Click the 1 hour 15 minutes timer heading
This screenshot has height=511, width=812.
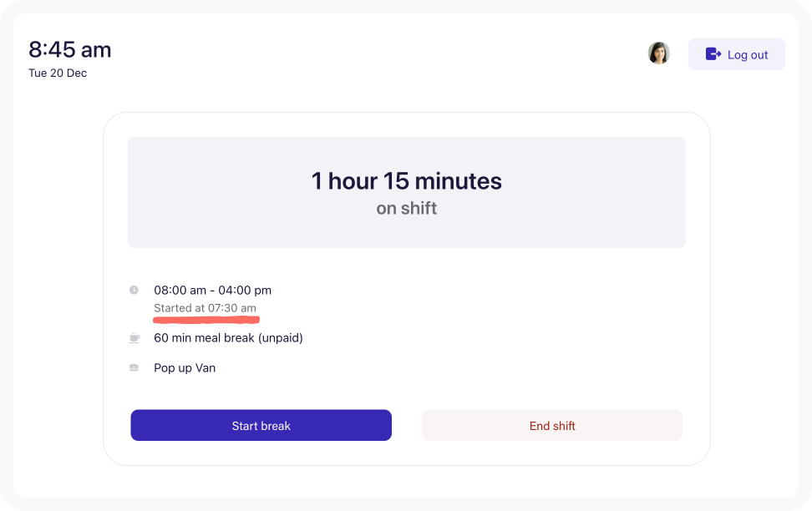click(407, 181)
